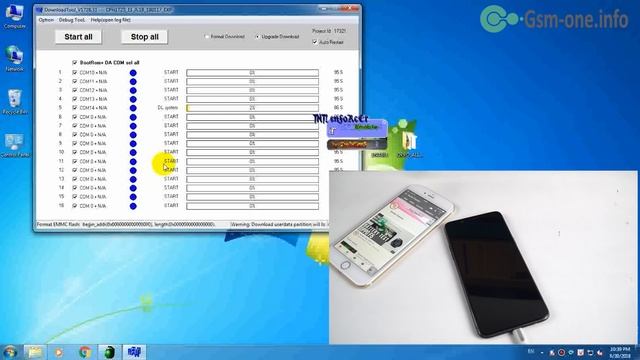
Task: Open the Network desktop icon
Action: [14, 59]
